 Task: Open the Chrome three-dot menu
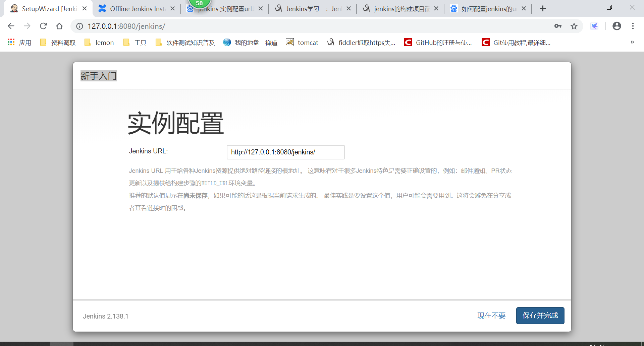633,26
